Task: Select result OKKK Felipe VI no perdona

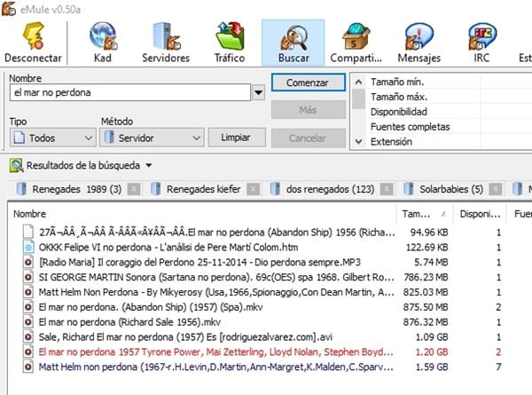Action: click(168, 247)
